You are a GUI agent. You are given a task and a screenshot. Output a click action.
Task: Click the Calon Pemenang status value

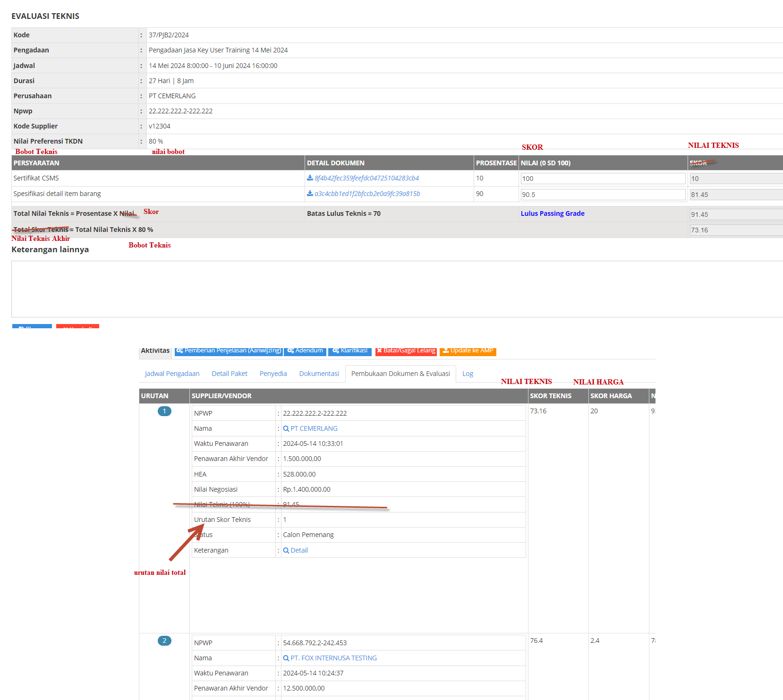pyautogui.click(x=308, y=535)
